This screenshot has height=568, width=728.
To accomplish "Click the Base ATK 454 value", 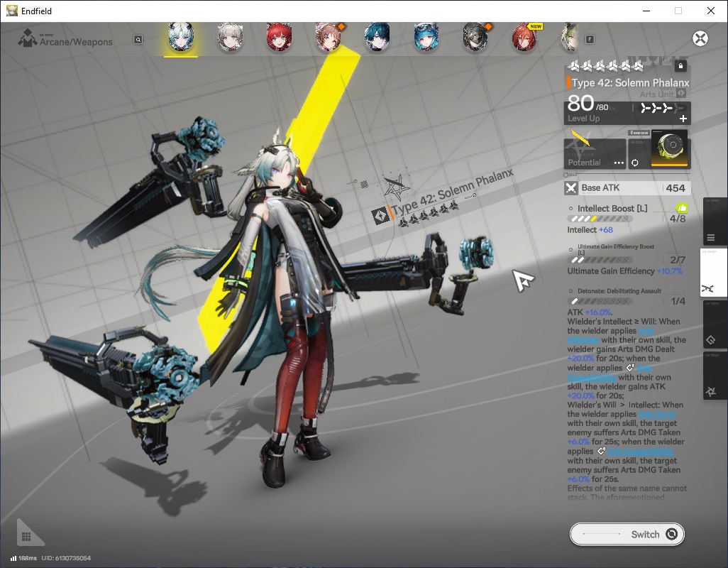I will (675, 188).
